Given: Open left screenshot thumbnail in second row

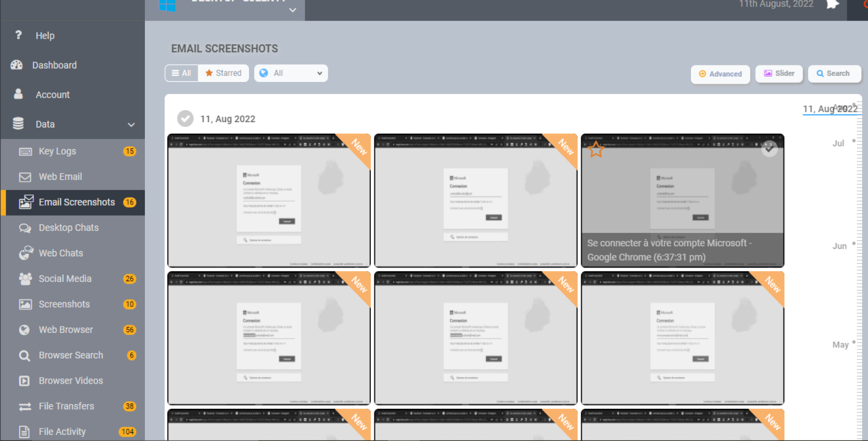Looking at the screenshot, I should point(269,338).
